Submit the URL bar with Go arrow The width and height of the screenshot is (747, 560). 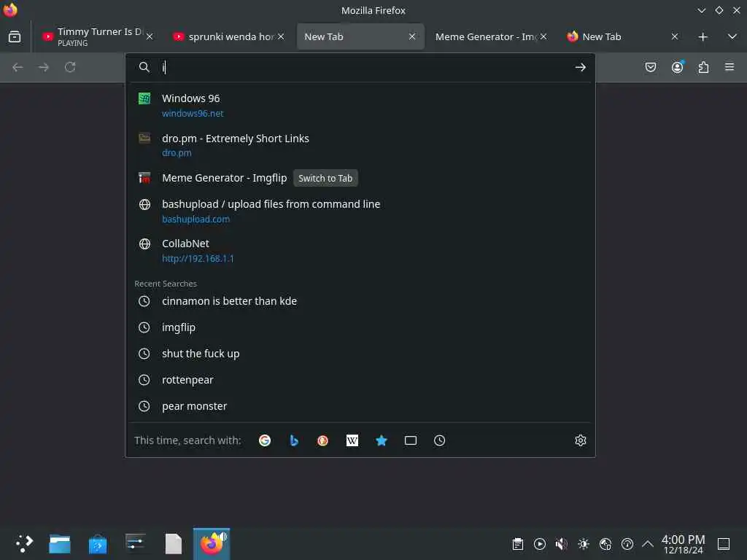pyautogui.click(x=580, y=67)
